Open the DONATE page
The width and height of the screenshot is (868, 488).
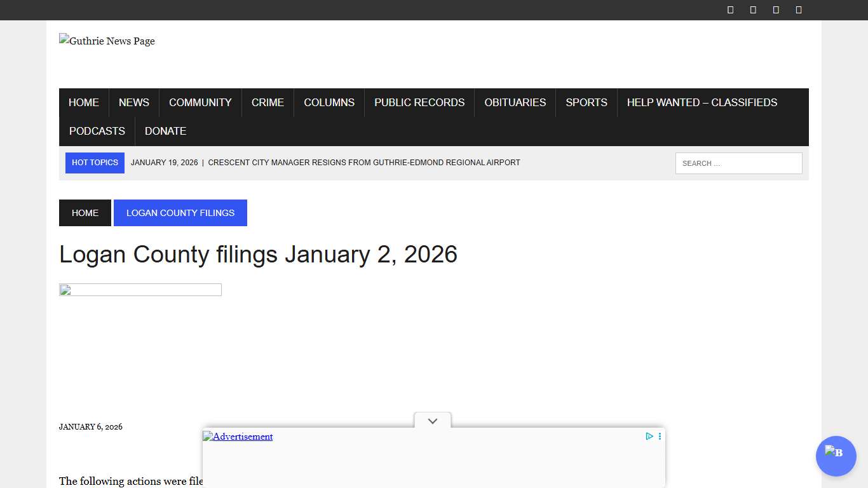pos(165,131)
